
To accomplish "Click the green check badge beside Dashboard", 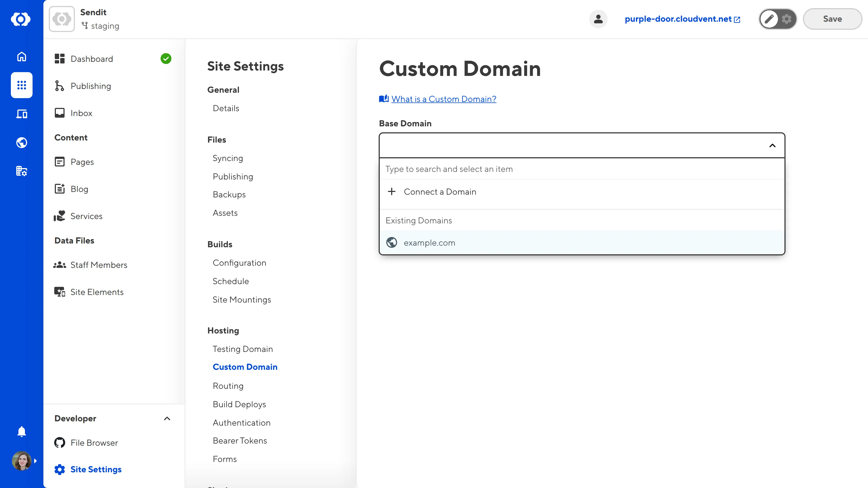I will (166, 59).
